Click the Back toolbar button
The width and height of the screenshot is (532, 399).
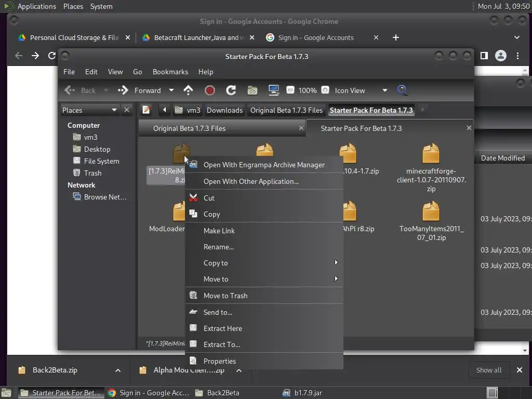click(81, 90)
